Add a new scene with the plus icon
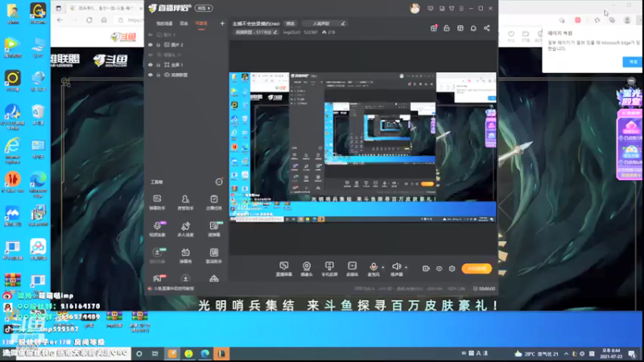Viewport: 644px width, 362px height. 222,23
